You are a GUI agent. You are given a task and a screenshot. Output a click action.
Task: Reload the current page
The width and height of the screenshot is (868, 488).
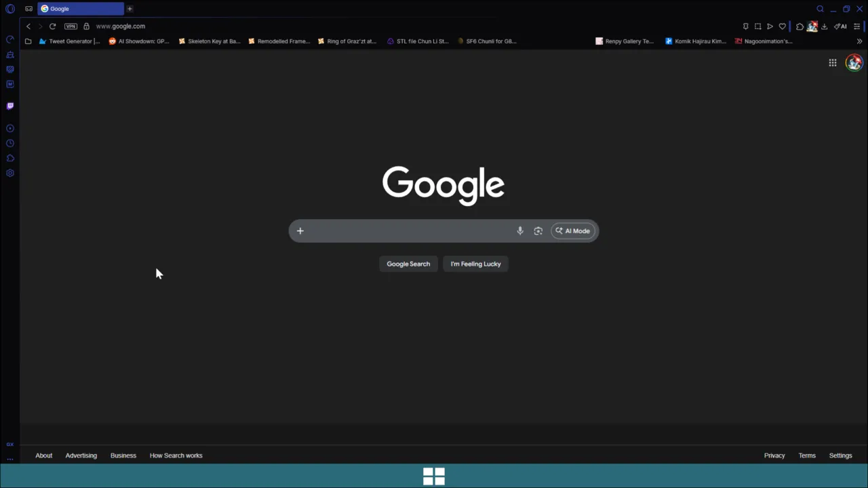(52, 26)
